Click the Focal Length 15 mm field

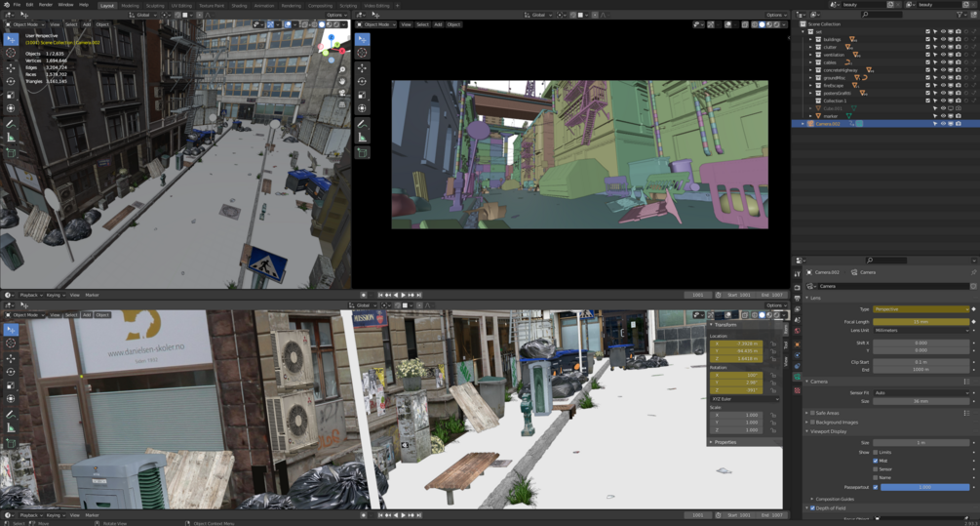921,321
